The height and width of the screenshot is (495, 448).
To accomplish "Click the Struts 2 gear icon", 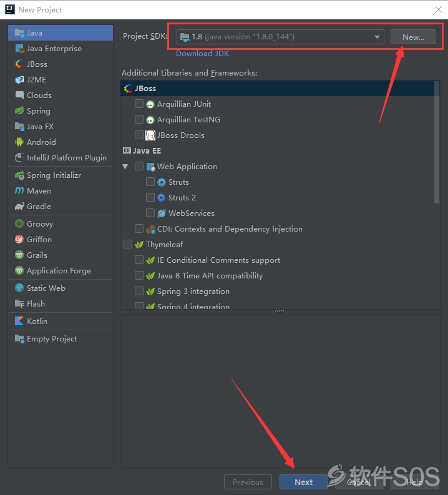I will tap(161, 198).
